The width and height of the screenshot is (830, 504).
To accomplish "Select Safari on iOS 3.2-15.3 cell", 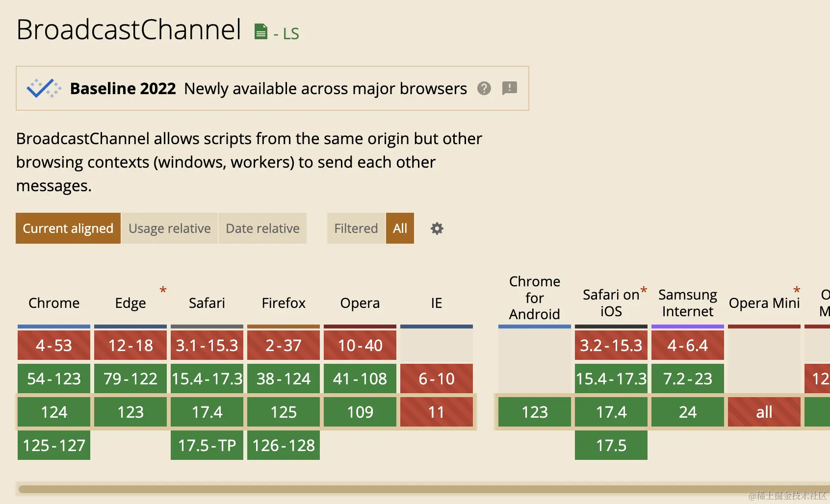I will tap(611, 345).
